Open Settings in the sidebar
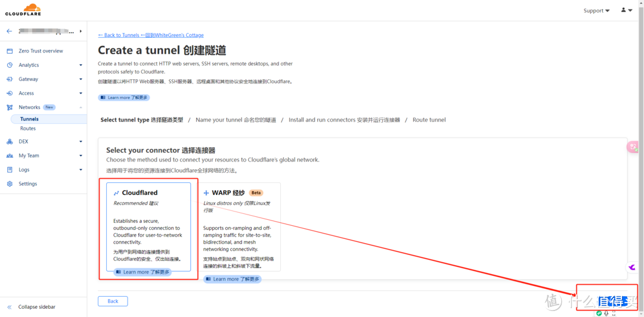This screenshot has width=644, height=317. click(28, 184)
